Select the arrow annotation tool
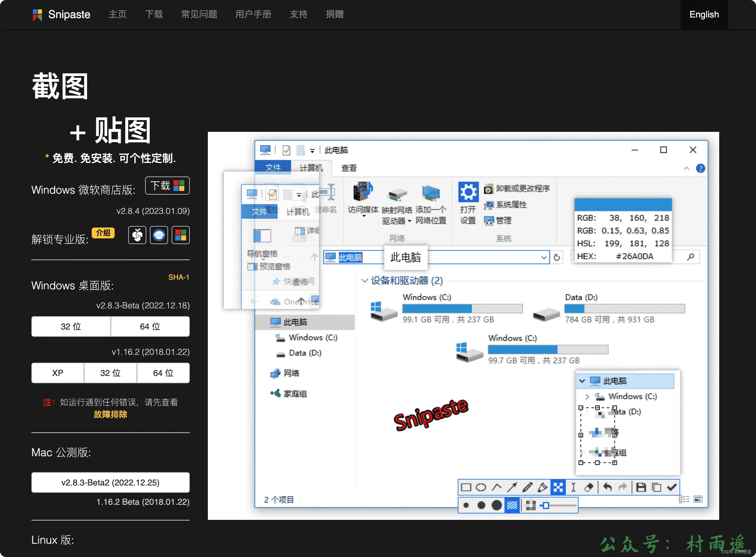 (512, 487)
